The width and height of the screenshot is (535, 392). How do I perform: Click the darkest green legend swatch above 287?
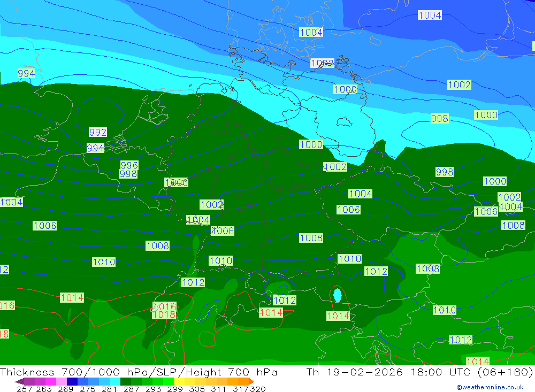(126, 381)
